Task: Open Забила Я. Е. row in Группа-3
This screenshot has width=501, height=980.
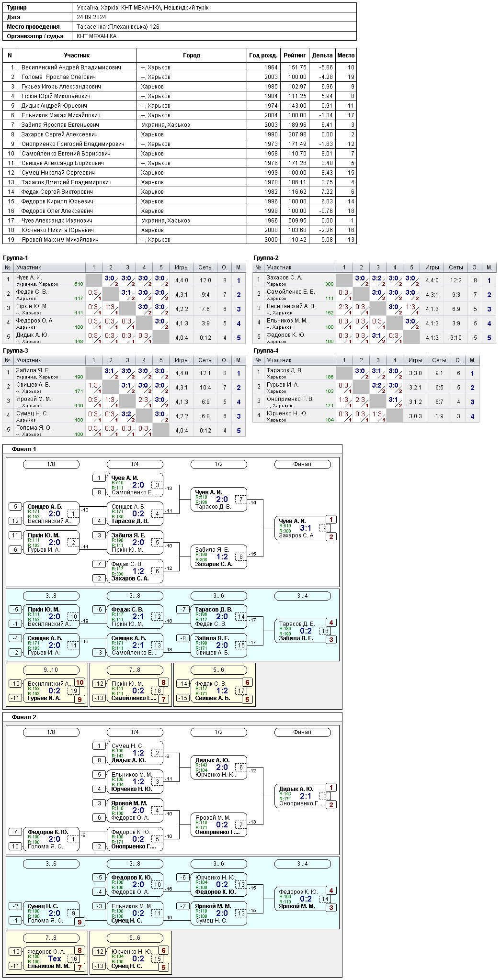Action: click(x=124, y=373)
